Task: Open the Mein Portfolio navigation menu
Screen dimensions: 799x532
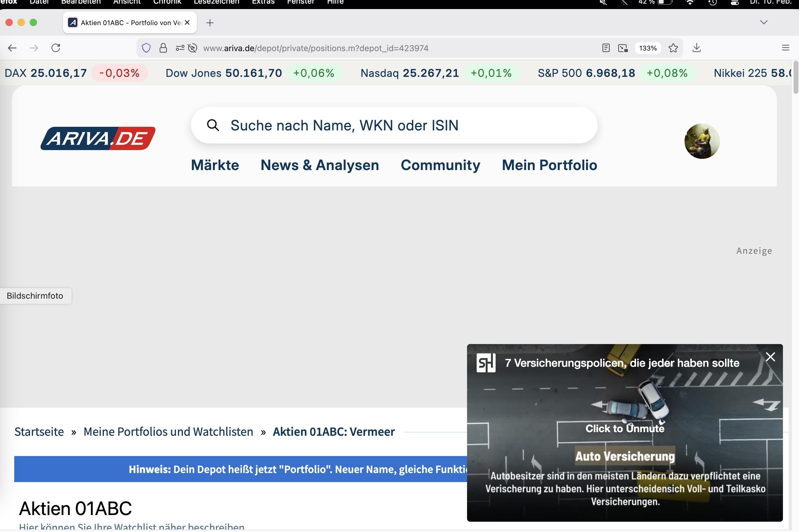Action: tap(549, 165)
